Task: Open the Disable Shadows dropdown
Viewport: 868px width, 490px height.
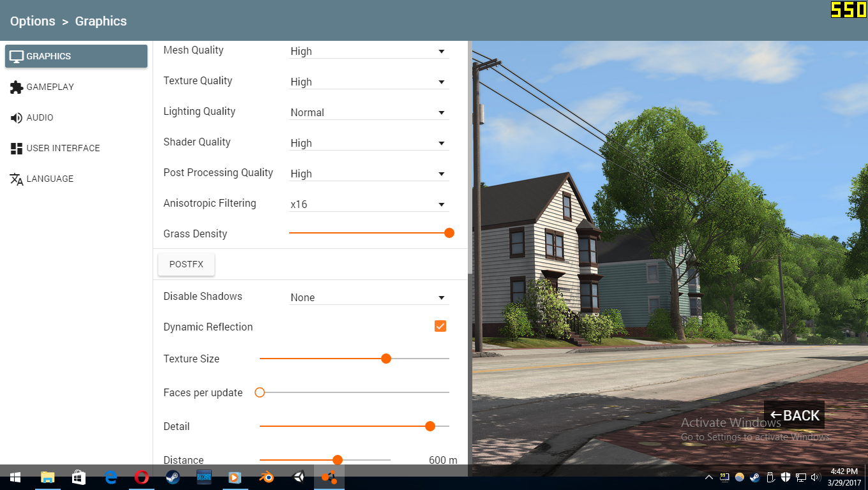Action: 370,297
